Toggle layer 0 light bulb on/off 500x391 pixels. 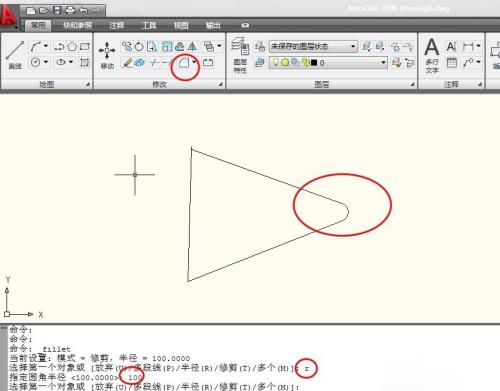click(275, 62)
